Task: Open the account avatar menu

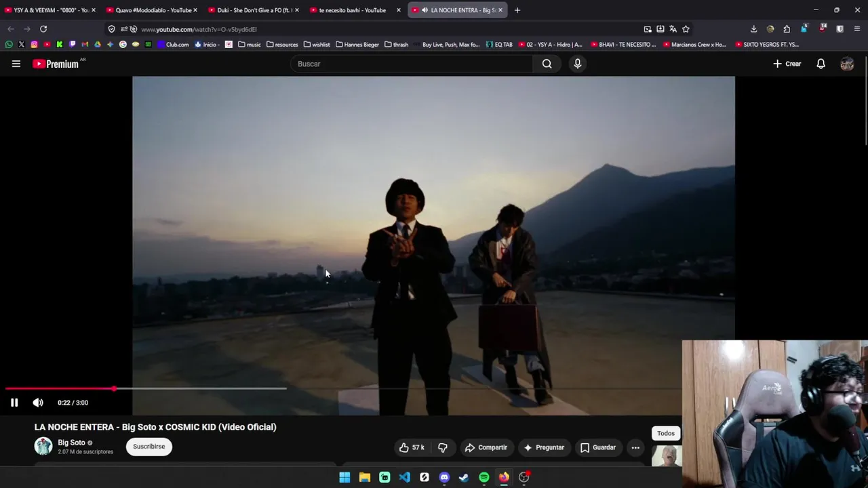Action: point(847,64)
